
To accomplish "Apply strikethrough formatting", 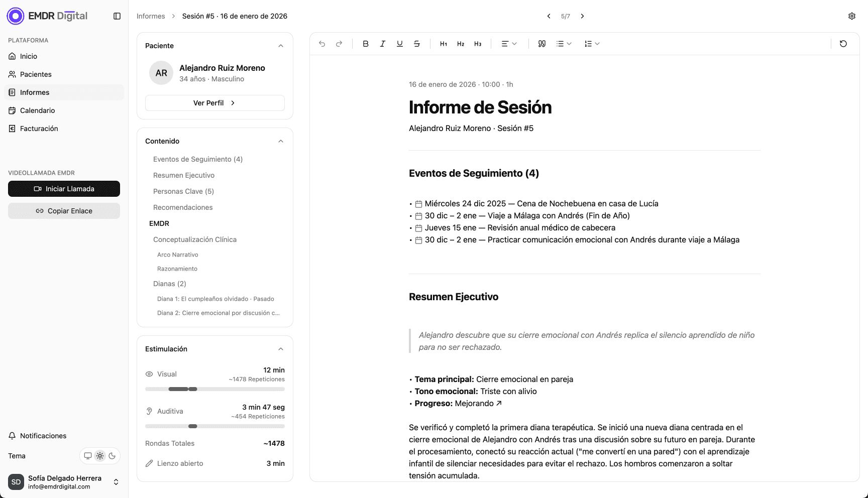I will 417,44.
